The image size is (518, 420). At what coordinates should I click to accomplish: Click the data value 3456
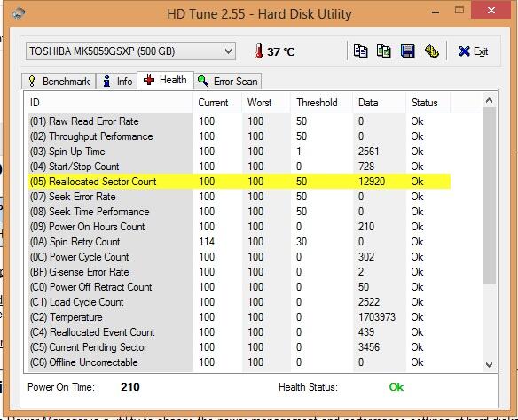[369, 347]
